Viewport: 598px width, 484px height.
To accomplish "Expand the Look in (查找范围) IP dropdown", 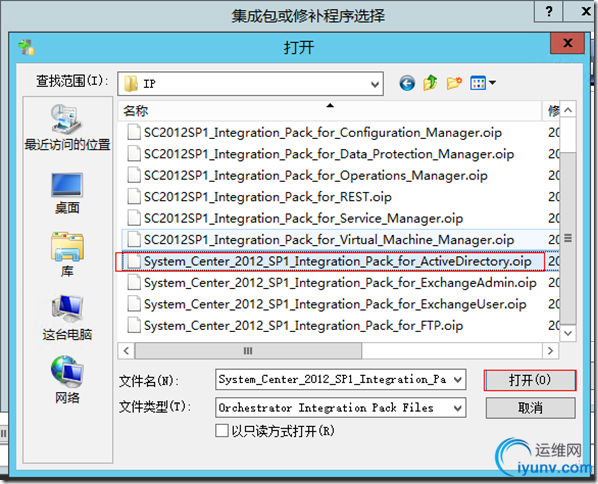I will (375, 84).
